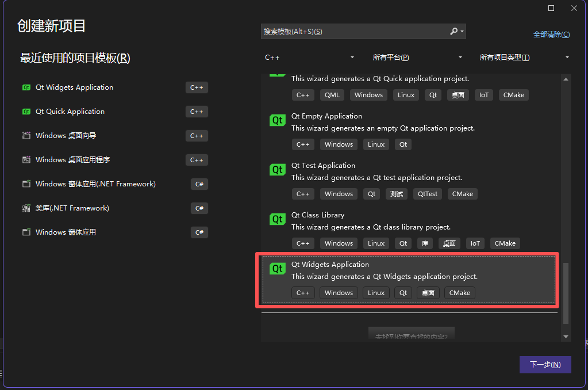This screenshot has height=390, width=588.
Task: Choose the Windows 窗体应用(.NET Framework) entry
Action: [97, 184]
